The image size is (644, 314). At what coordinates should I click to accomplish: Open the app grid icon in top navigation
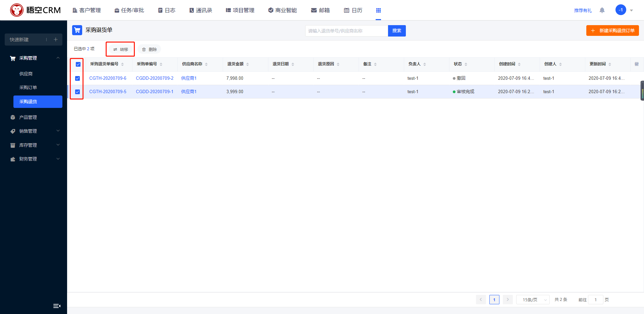tap(378, 10)
